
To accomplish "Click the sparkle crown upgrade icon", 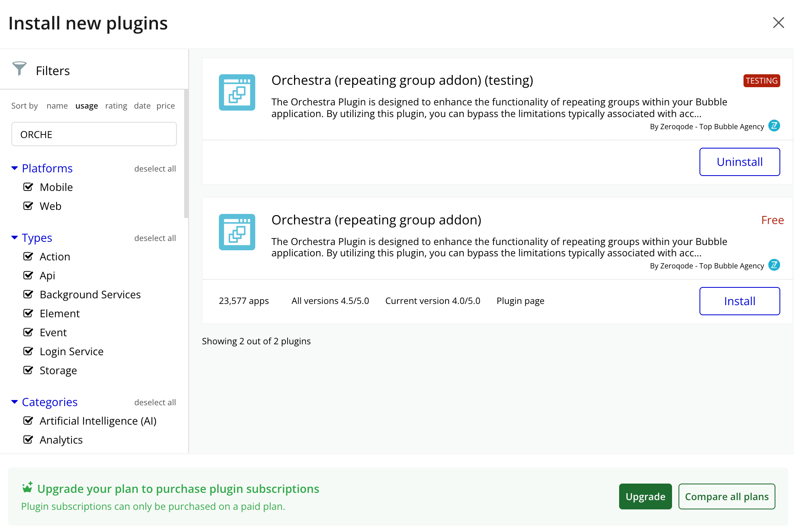I will point(27,488).
